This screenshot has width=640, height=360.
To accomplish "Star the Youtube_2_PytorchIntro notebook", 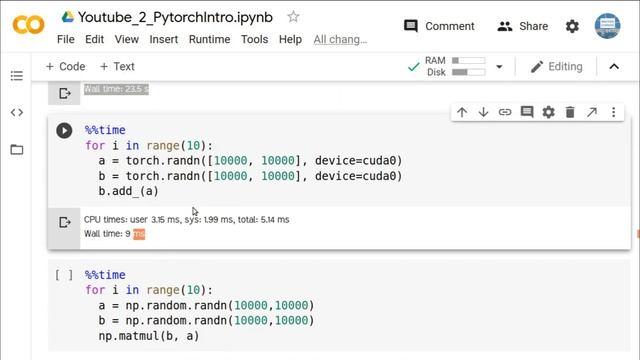I will click(293, 17).
